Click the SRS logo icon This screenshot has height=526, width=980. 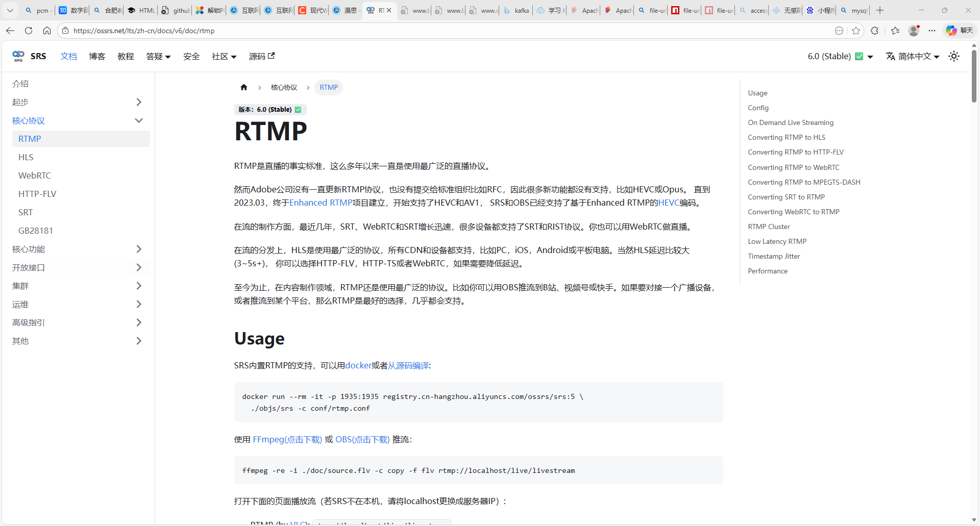click(x=18, y=56)
